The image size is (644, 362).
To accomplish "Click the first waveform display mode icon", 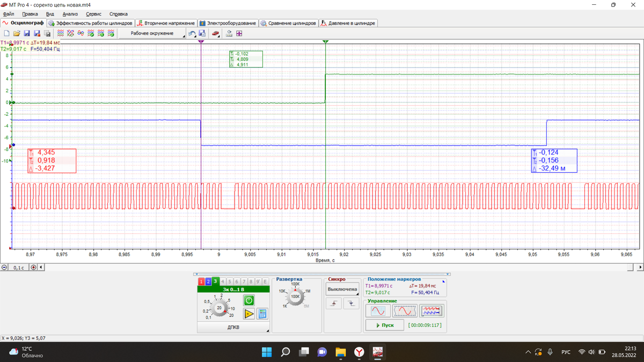I will pos(61,33).
